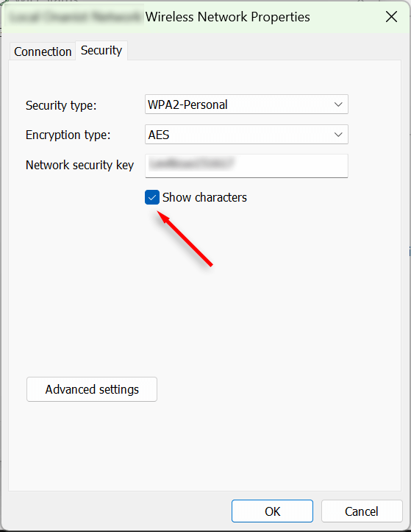Click the blurred password text inside key field
This screenshot has width=411, height=532.
click(191, 163)
